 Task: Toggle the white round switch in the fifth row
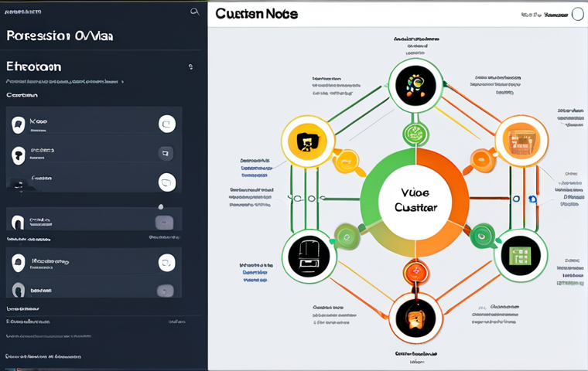167,263
